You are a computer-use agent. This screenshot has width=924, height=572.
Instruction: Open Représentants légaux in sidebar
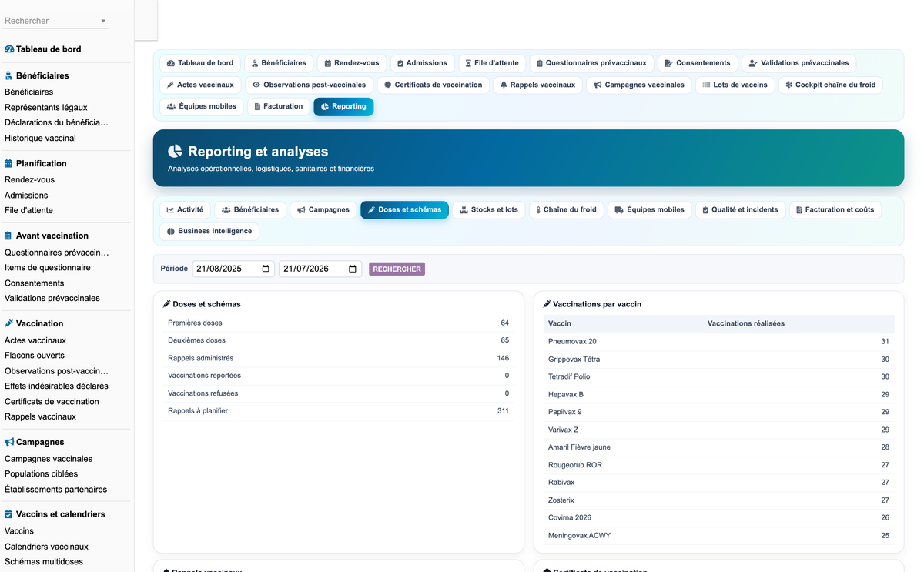point(46,107)
